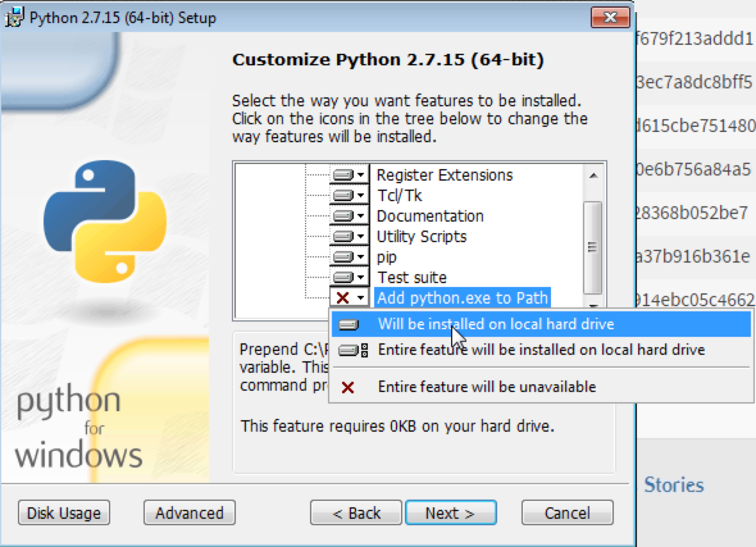
Task: Click hash text 0e6b756a84a5 in background window
Action: point(694,169)
